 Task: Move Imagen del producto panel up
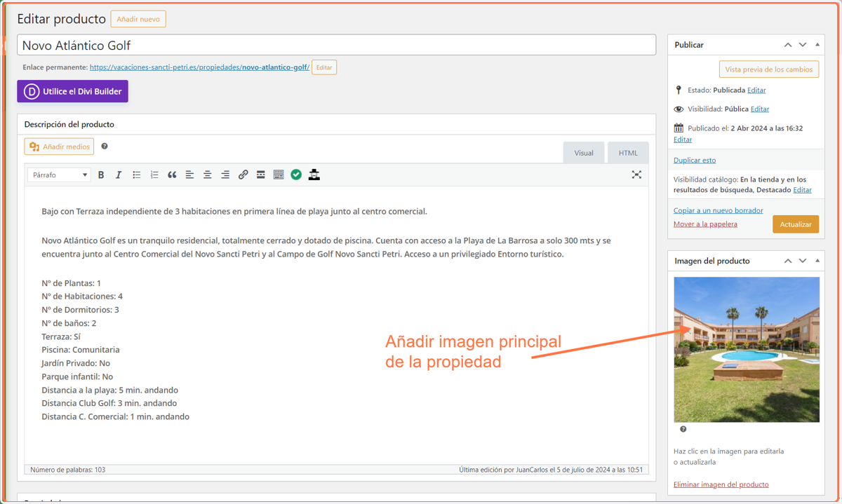pyautogui.click(x=788, y=261)
